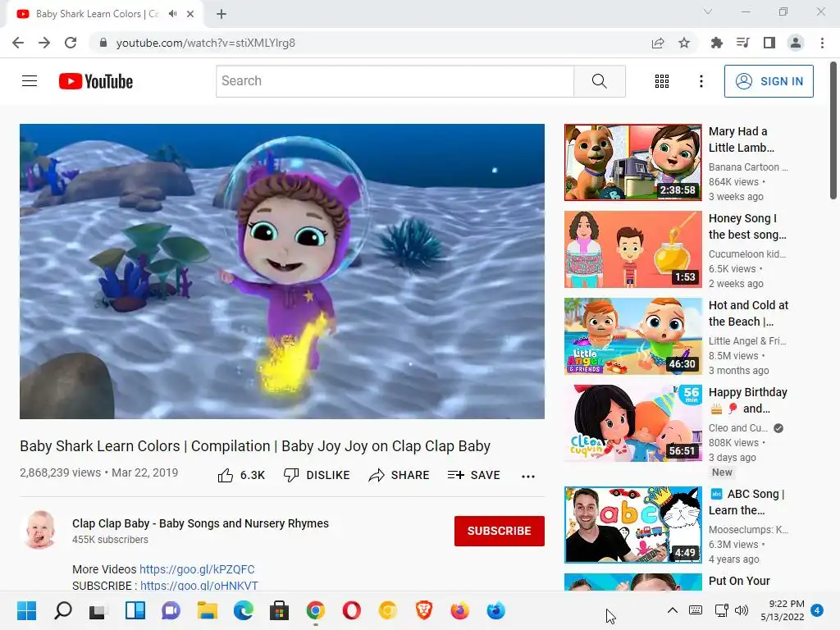Open Clap Clap Baby channel avatar
This screenshot has height=630, width=840.
click(x=40, y=530)
